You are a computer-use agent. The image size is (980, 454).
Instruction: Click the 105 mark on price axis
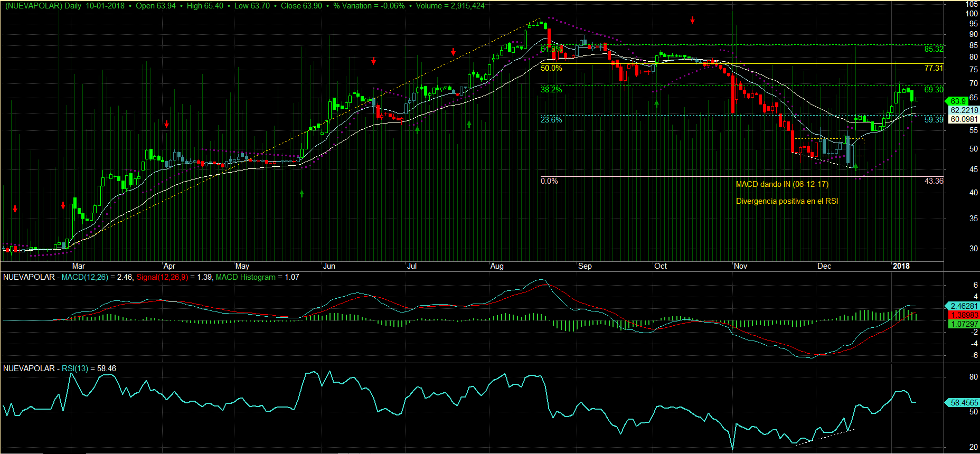pos(972,4)
